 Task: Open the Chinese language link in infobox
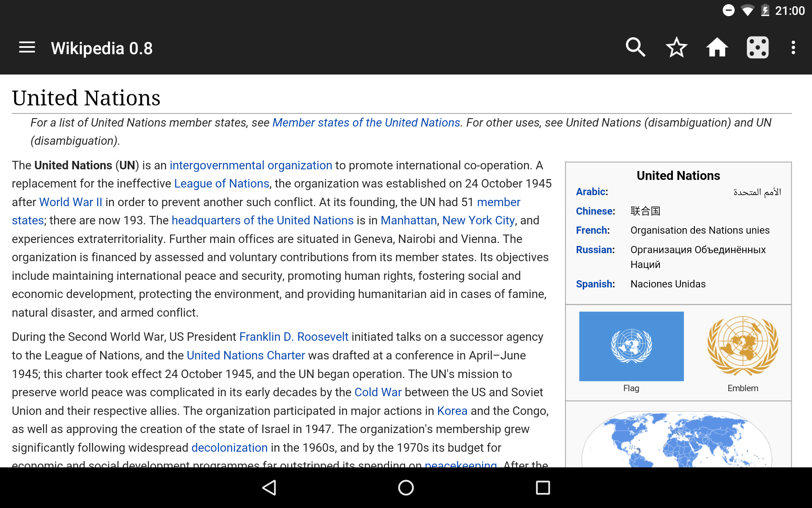click(594, 211)
